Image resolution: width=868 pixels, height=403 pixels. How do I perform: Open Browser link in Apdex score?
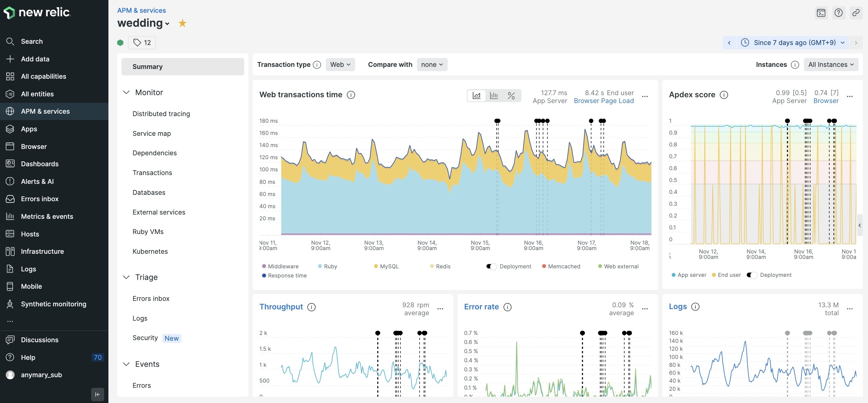(826, 101)
